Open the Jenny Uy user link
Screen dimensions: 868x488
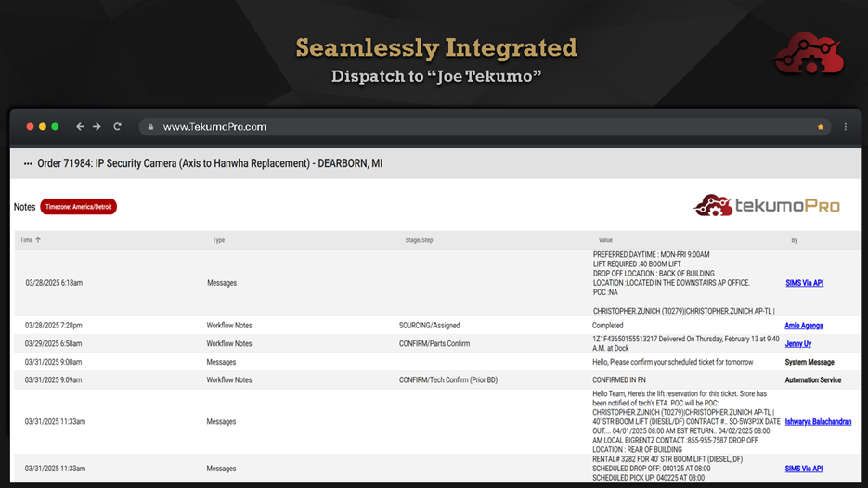click(797, 344)
